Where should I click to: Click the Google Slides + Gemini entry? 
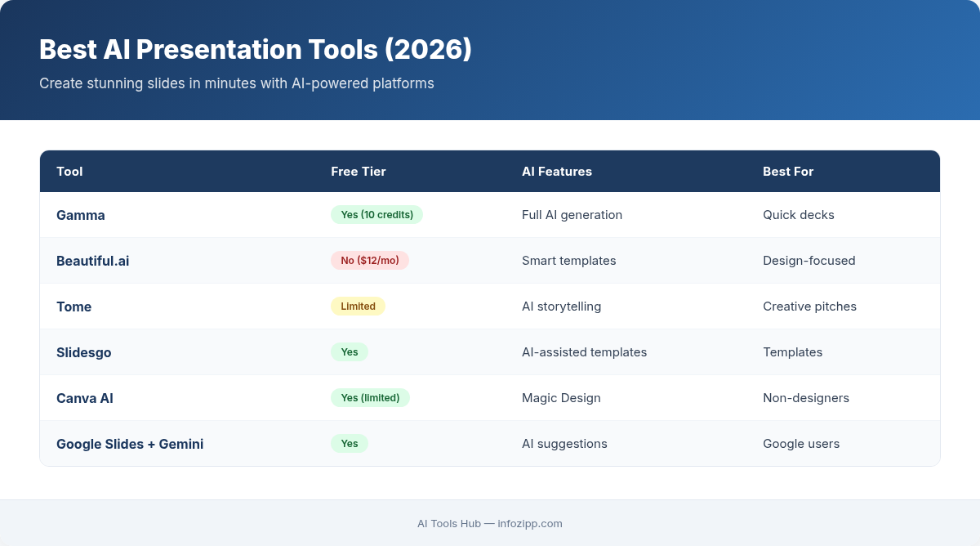(x=130, y=444)
